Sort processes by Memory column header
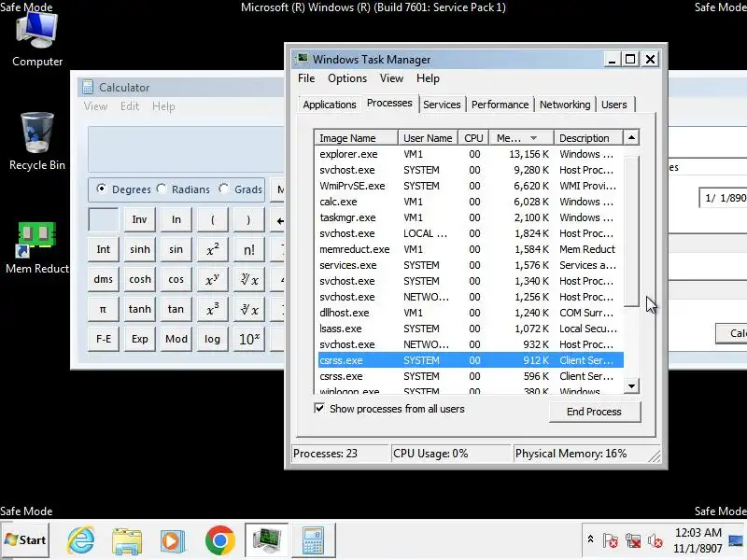This screenshot has width=747, height=560. click(522, 137)
